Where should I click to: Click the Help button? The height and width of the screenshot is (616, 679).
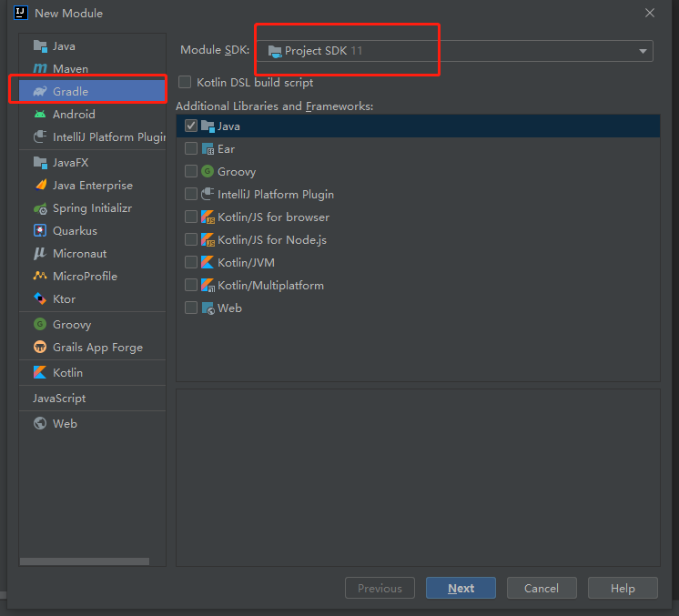[x=623, y=588]
